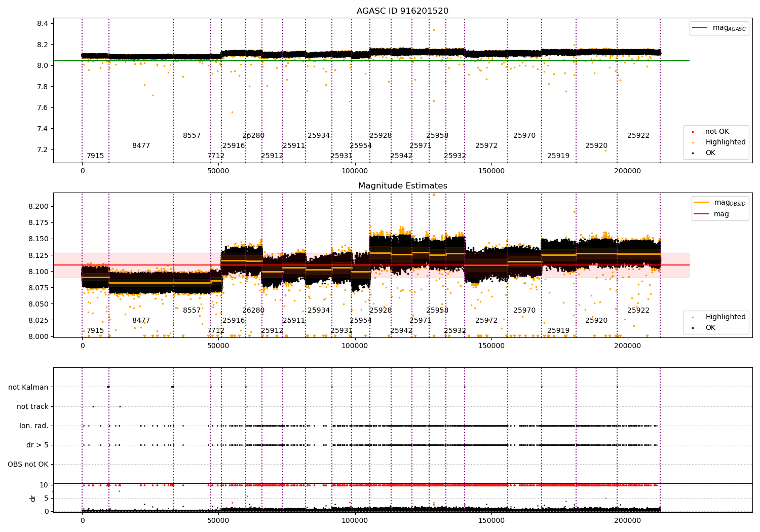This screenshot has width=760, height=532.
Task: Click OBSID label '25972' in the Magnitude Estimates plot
Action: (486, 320)
